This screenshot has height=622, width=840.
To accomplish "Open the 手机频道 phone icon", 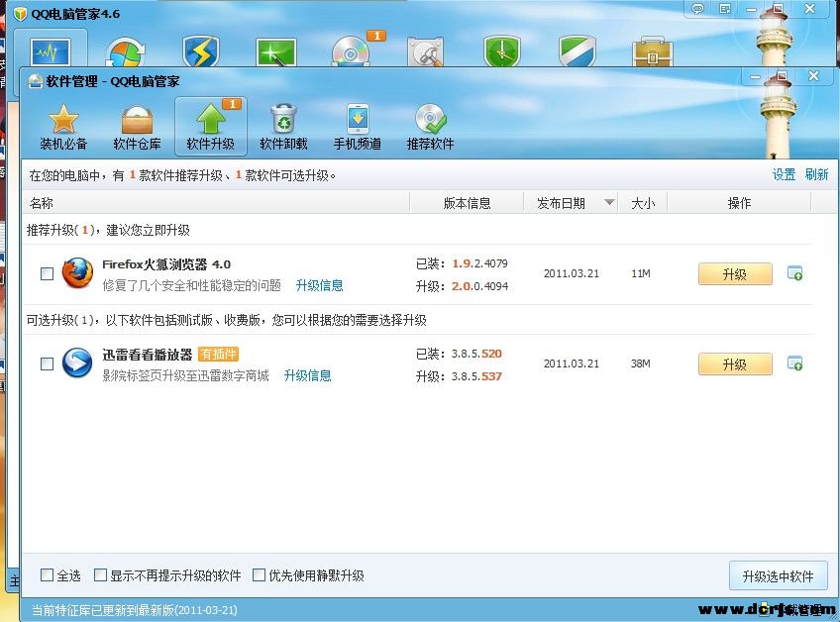I will (x=357, y=120).
